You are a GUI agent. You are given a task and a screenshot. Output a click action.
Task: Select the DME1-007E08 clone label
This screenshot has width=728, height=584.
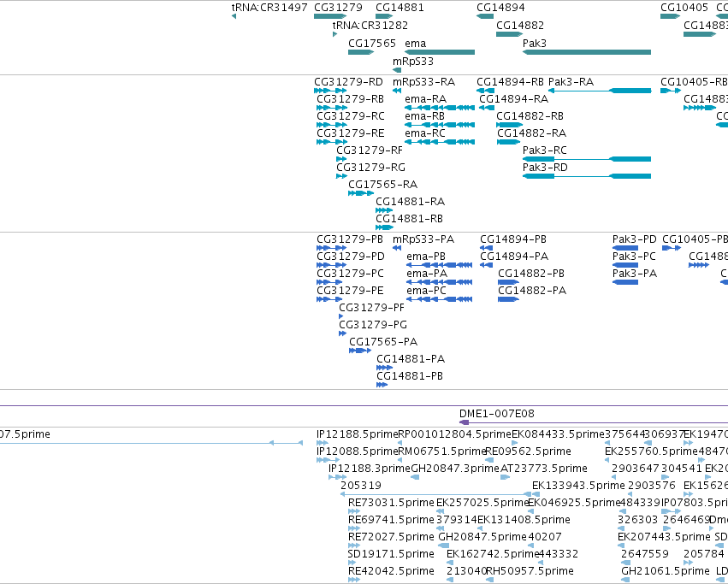pos(496,414)
